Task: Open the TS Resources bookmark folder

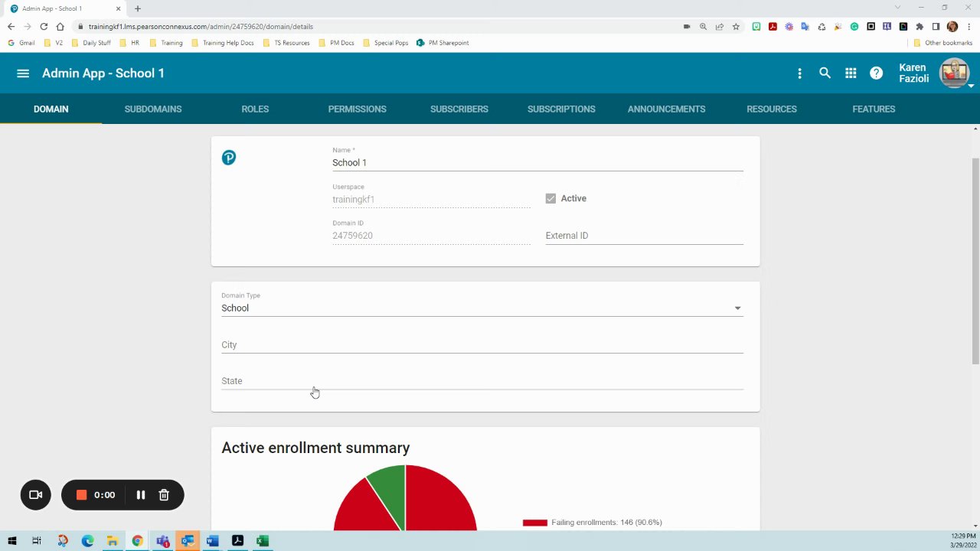Action: tap(286, 43)
